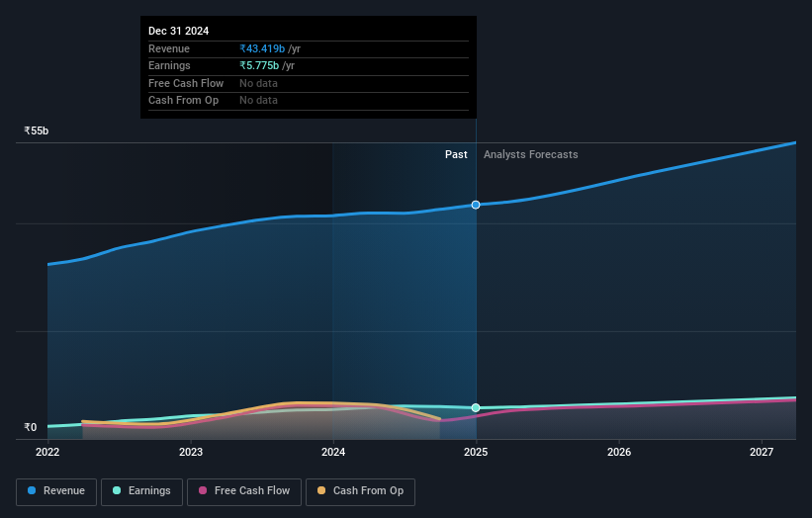Viewport: 812px width, 518px height.
Task: Toggle the Earnings legend button
Action: point(141,491)
